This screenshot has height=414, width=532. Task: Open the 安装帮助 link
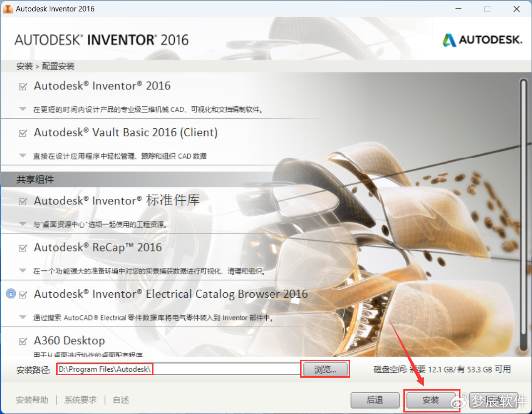[32, 400]
